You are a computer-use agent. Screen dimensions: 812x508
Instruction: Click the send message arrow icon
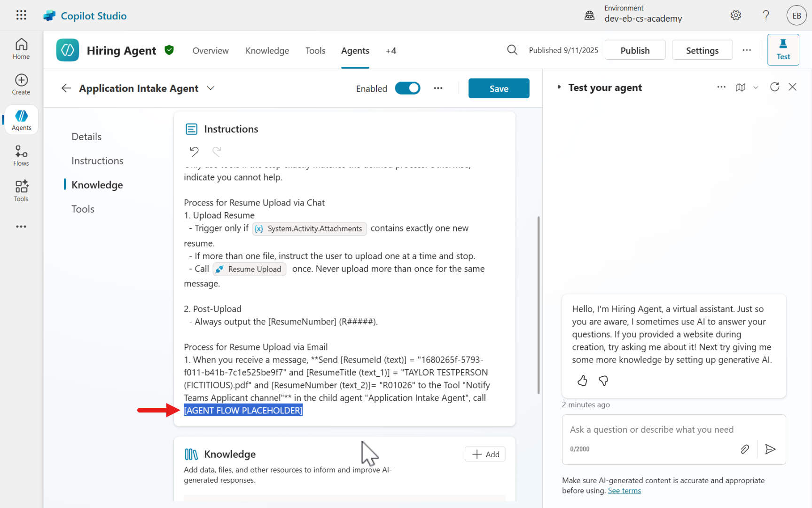(770, 449)
